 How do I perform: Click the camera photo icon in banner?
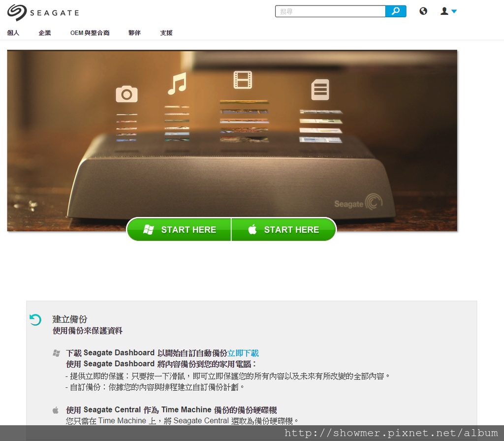pyautogui.click(x=126, y=94)
